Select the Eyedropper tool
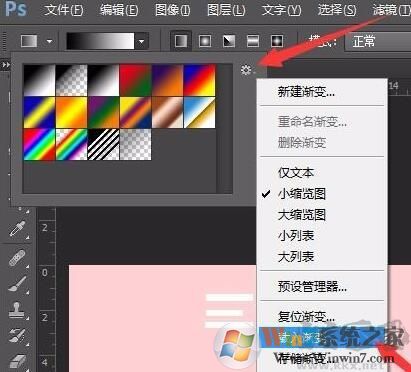 point(17,229)
